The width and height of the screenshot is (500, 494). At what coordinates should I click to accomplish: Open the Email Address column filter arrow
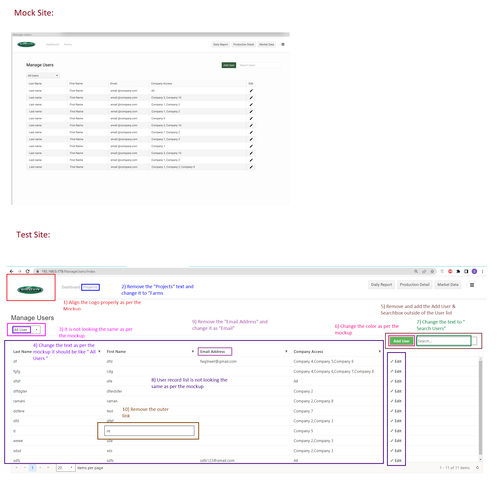pyautogui.click(x=286, y=352)
